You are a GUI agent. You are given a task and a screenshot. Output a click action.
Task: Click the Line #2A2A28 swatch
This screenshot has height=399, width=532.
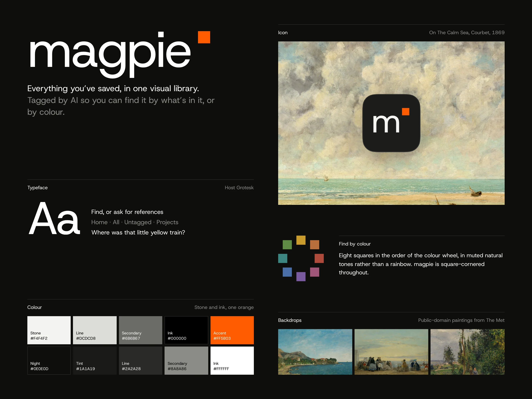coord(140,360)
